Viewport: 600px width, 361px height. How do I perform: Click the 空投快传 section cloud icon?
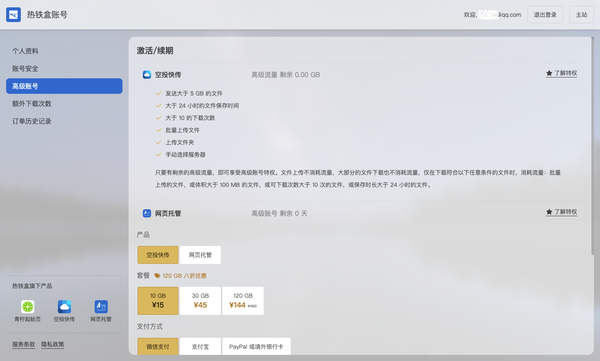[x=147, y=75]
